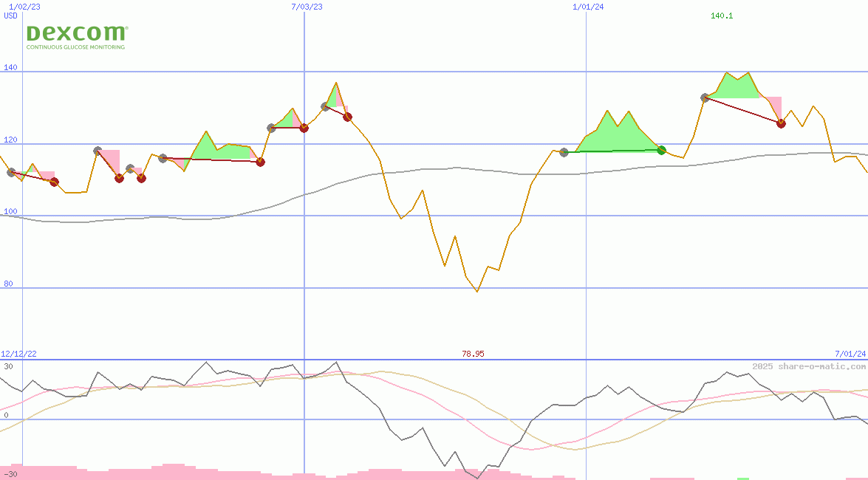Select the red sell marker below the 140.1 peak
Viewport: 868px width, 480px height.
(781, 124)
